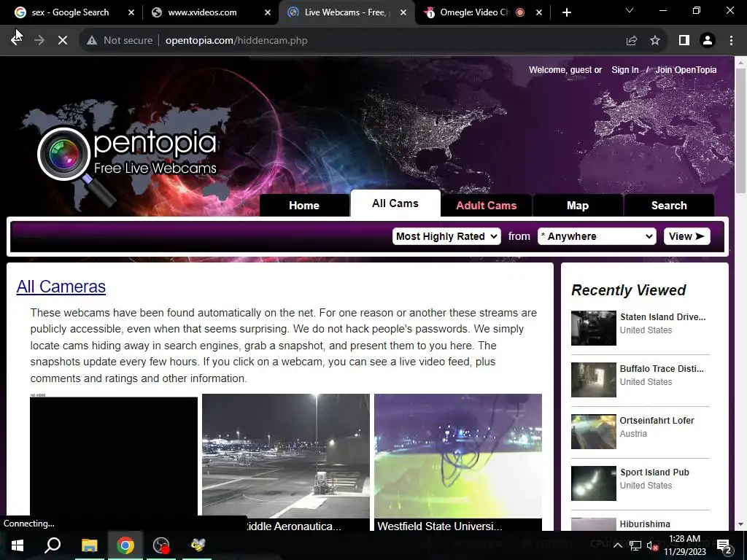Close the Omegle tab
Image resolution: width=747 pixels, height=560 pixels.
pyautogui.click(x=539, y=12)
